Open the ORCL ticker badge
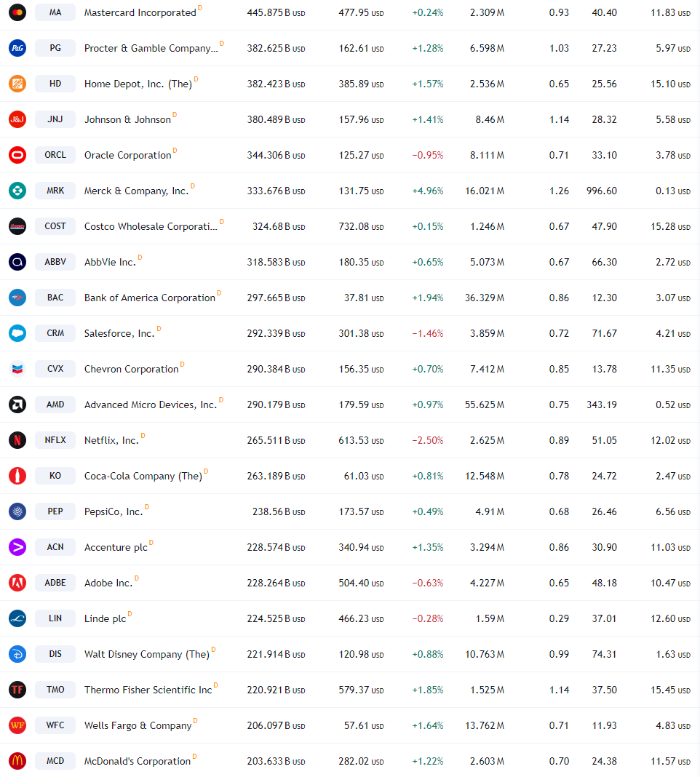 click(x=55, y=155)
